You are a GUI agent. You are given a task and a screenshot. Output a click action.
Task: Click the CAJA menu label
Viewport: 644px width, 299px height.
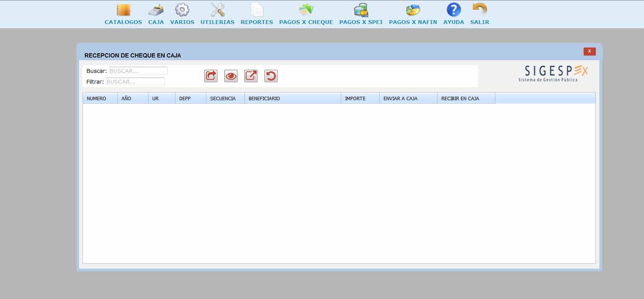tap(156, 22)
